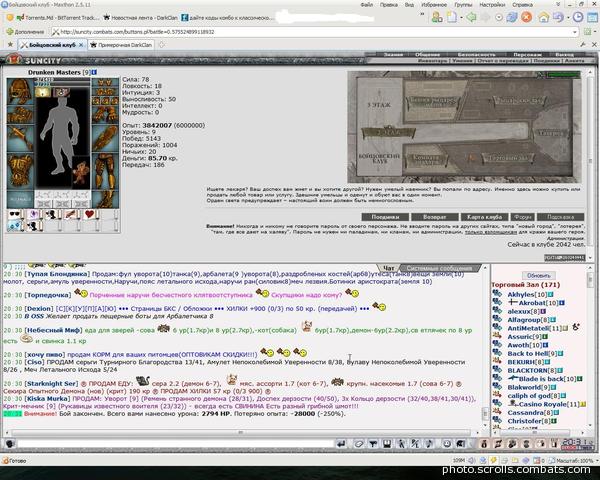Image resolution: width=600 pixels, height=480 pixels.
Task: Click the chat message input field
Action: pos(176,444)
